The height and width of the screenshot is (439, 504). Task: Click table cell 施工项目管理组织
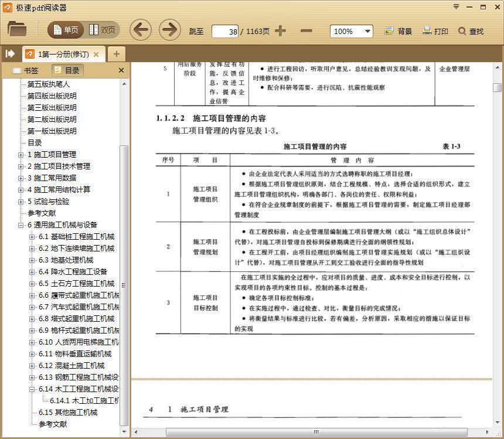coord(205,194)
